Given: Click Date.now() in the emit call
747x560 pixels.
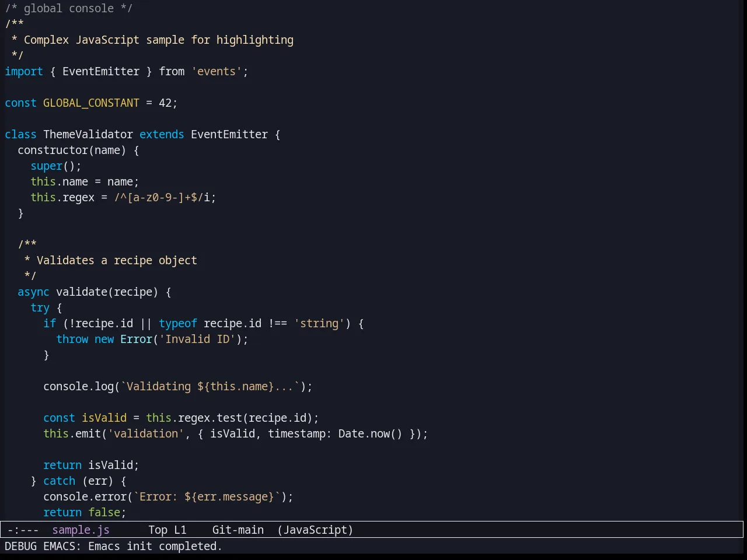Looking at the screenshot, I should point(371,433).
